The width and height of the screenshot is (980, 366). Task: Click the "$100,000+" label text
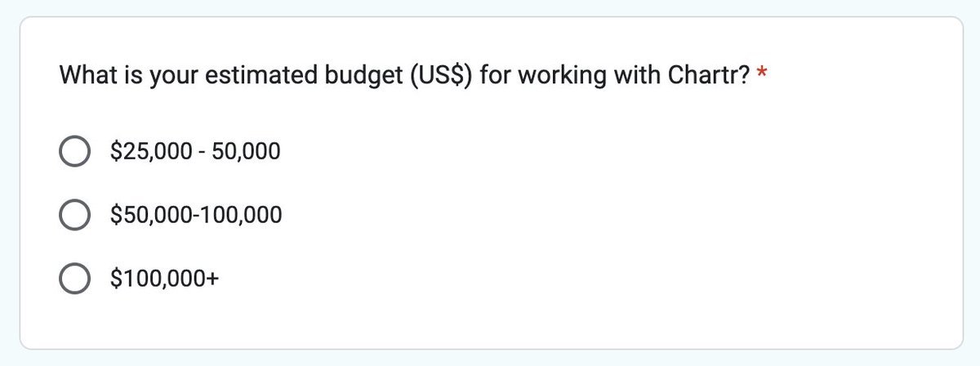(166, 280)
